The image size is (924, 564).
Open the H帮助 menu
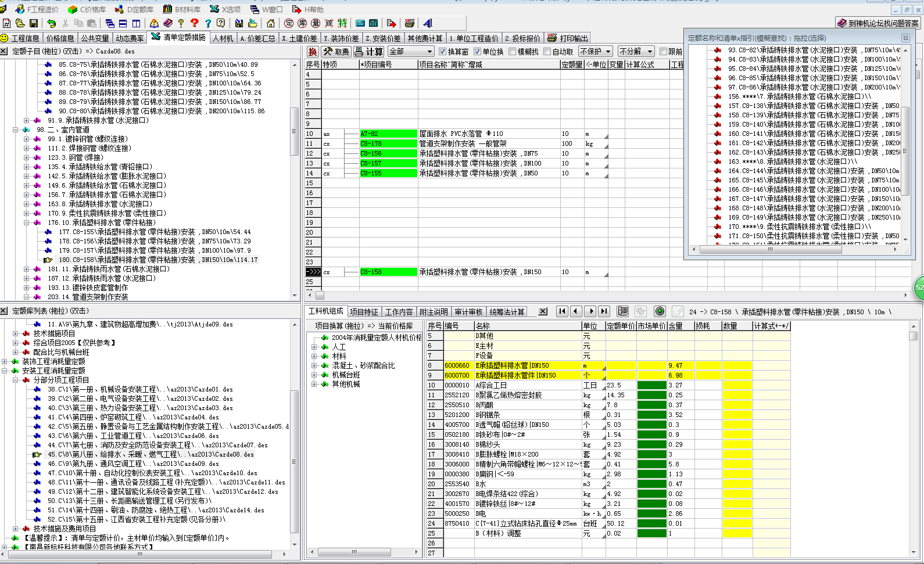[308, 9]
